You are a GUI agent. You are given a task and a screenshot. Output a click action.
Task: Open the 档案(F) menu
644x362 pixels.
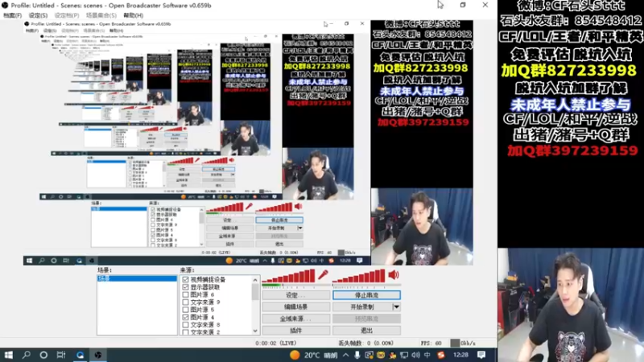pyautogui.click(x=12, y=15)
